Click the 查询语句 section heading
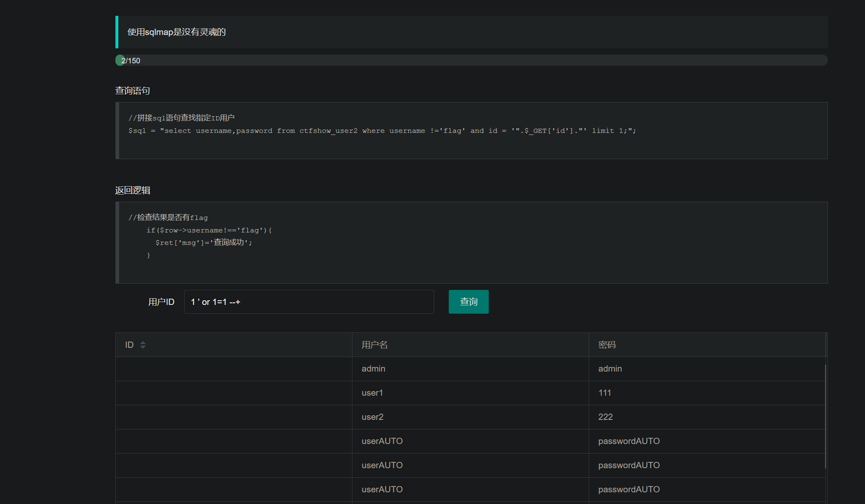Screen dimensions: 865x504 [132, 91]
